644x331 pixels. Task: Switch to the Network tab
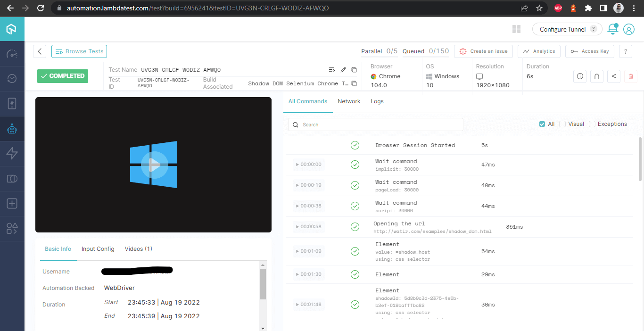[349, 101]
